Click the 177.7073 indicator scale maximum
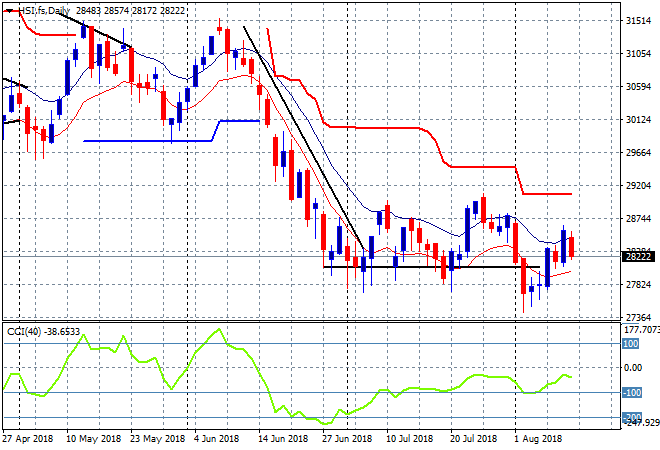 point(641,330)
